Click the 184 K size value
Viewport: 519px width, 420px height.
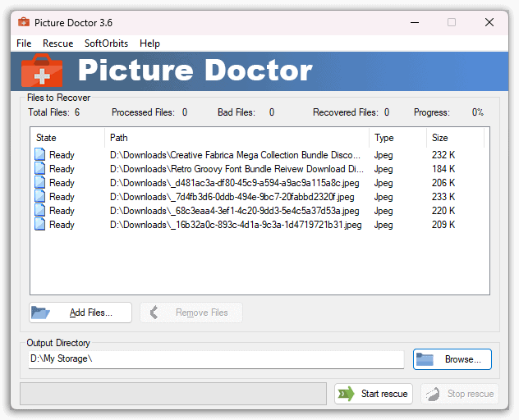click(x=443, y=169)
